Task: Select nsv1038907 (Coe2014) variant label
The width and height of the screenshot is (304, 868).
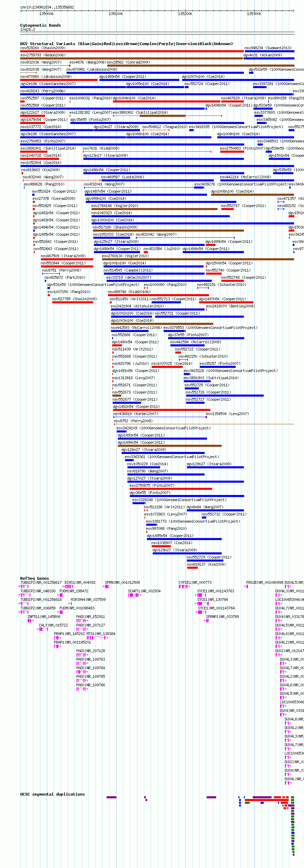Action: 172,543
